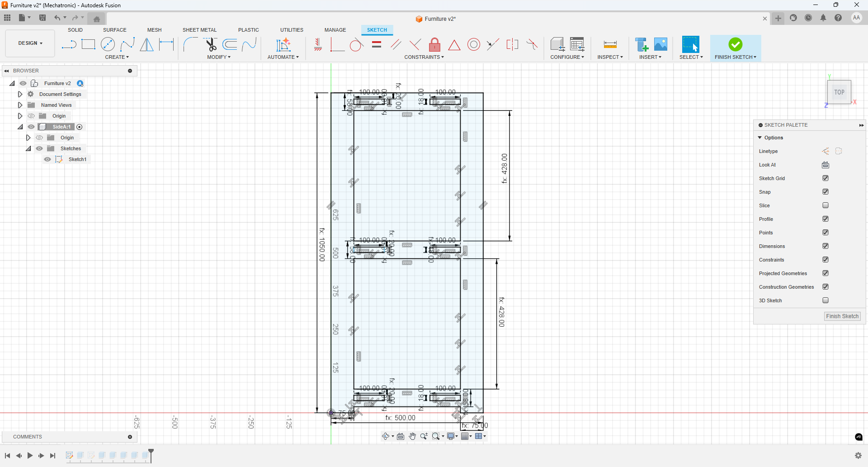Select the Trim scissors tool
The height and width of the screenshot is (467, 868).
coord(211,44)
